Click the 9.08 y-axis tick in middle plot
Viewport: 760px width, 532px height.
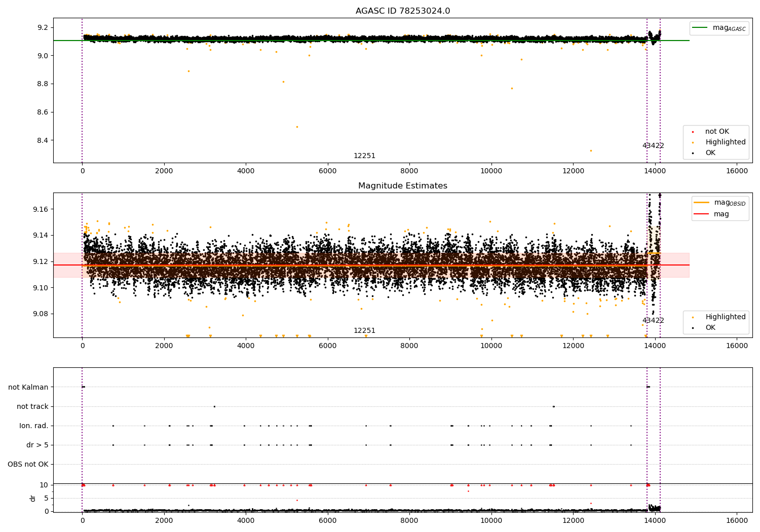41,314
